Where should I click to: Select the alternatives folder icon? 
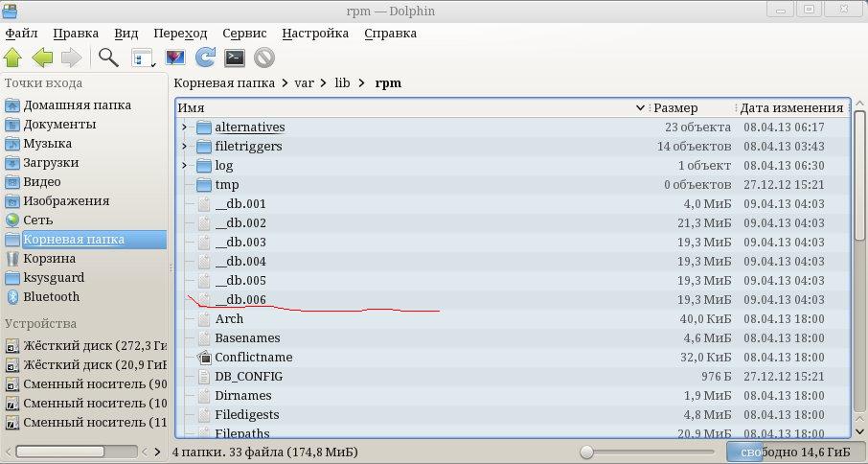click(204, 128)
